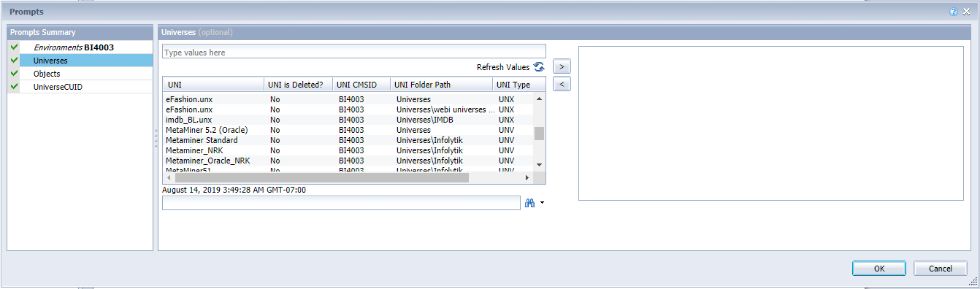
Task: Select the MetaMiner 5.2 (Oracle) row
Action: point(348,130)
